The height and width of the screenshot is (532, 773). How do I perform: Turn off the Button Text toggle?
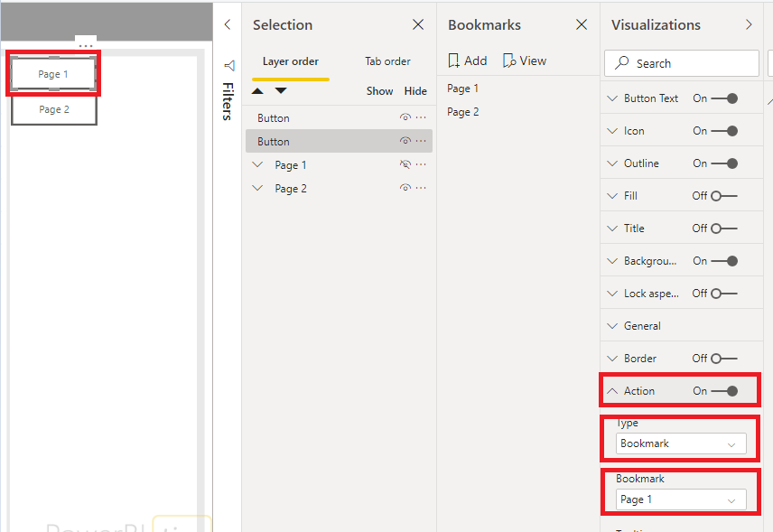point(724,98)
